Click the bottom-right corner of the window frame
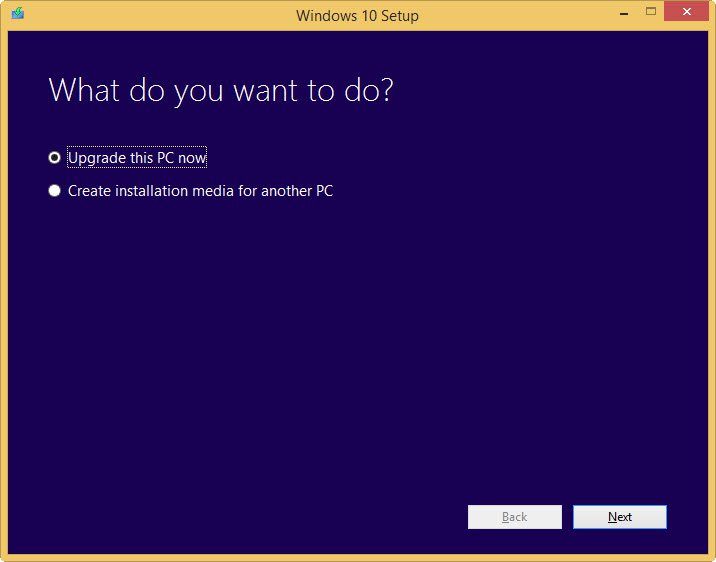716x562 pixels. coord(712,558)
